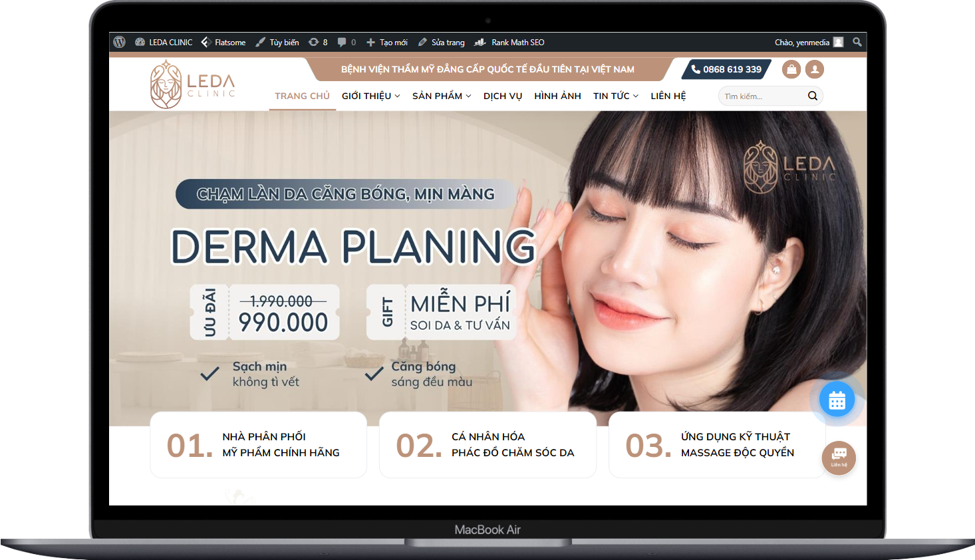
Task: Open the Tùy biến customizer
Action: click(x=277, y=42)
